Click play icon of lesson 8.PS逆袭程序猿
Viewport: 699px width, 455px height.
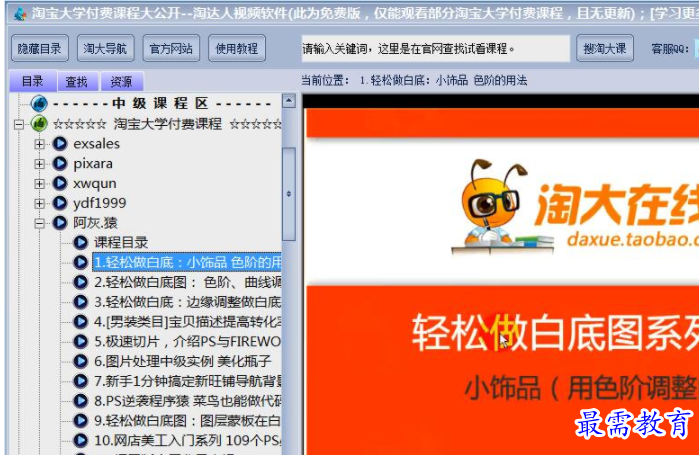point(80,401)
